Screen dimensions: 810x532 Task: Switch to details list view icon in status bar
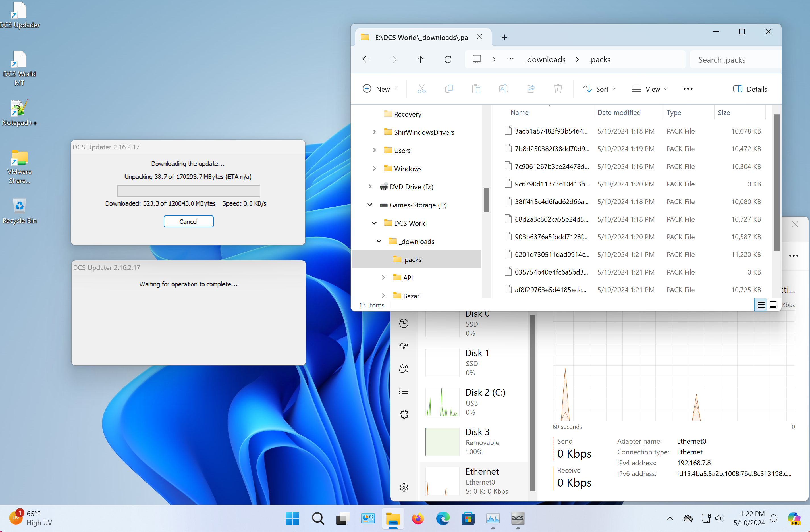click(761, 305)
